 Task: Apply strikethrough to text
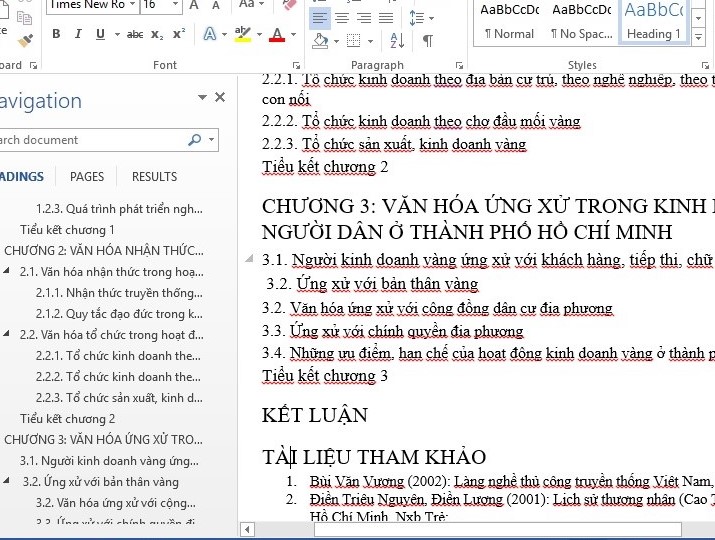[135, 34]
